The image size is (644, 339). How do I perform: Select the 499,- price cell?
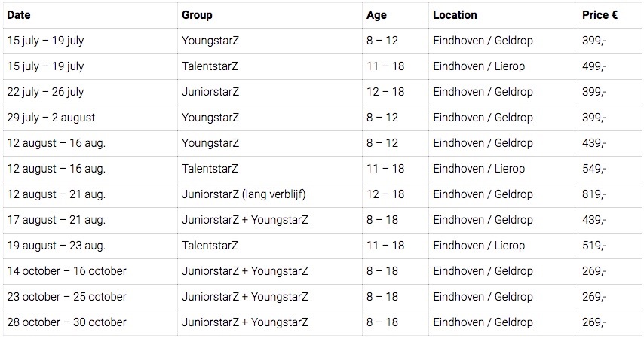[594, 66]
